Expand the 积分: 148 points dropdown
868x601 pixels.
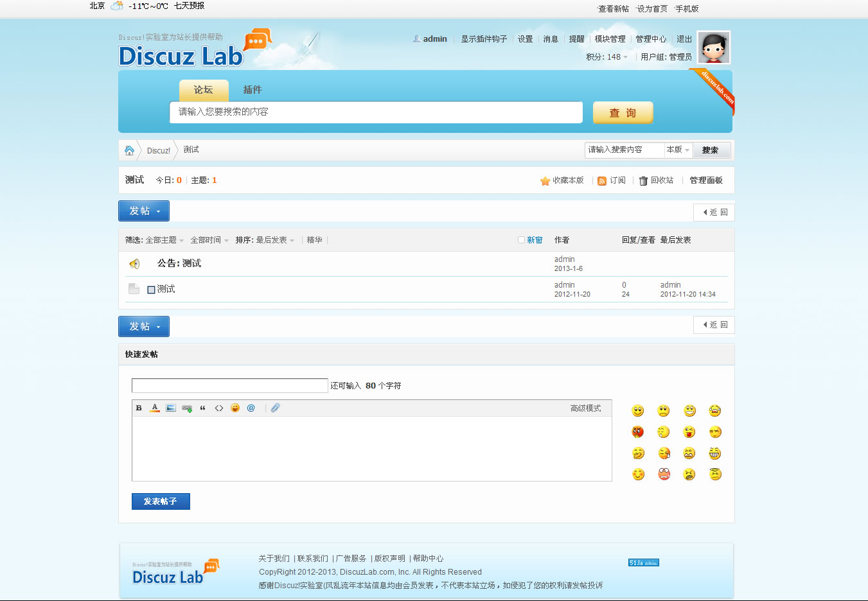click(607, 57)
